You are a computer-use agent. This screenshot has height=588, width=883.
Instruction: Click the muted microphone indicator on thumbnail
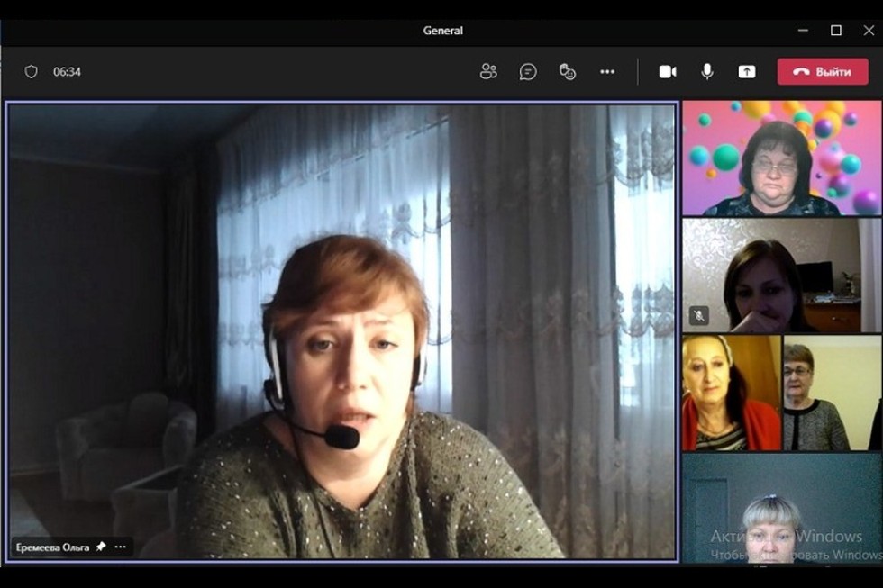pyautogui.click(x=698, y=315)
